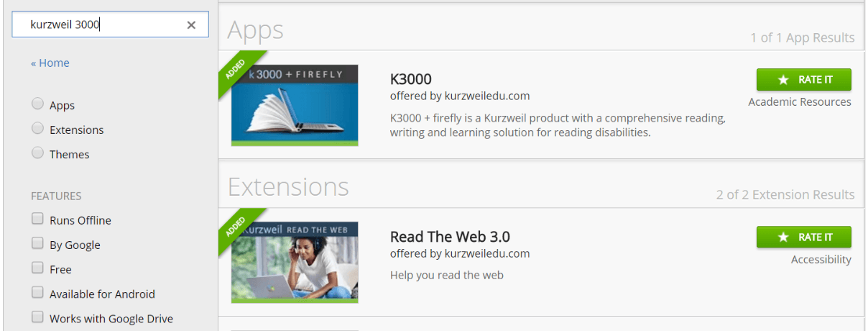
Task: Click inside the kurzweil 3000 search field
Action: pyautogui.click(x=101, y=25)
